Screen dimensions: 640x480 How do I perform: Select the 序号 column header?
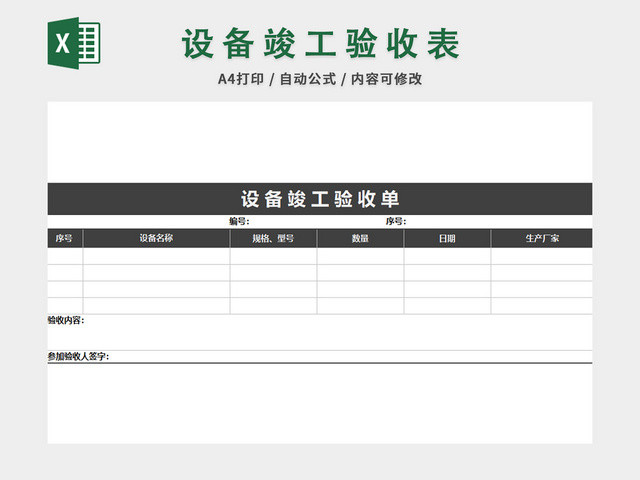click(x=65, y=238)
